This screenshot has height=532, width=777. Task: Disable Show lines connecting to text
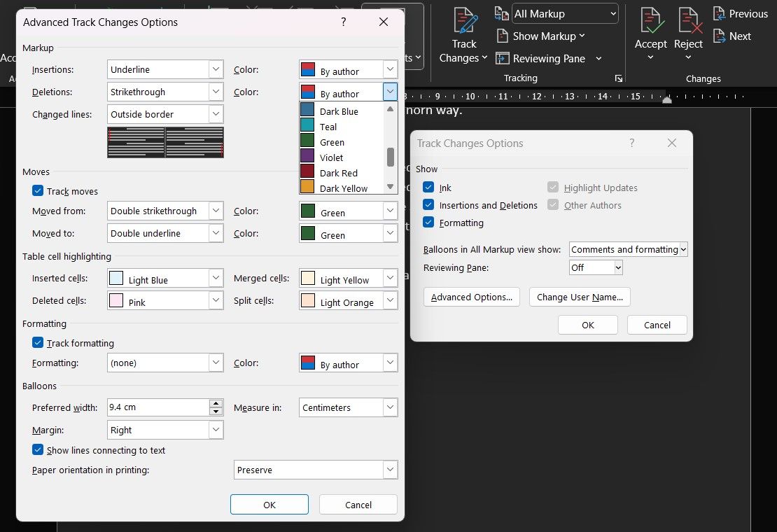click(37, 451)
